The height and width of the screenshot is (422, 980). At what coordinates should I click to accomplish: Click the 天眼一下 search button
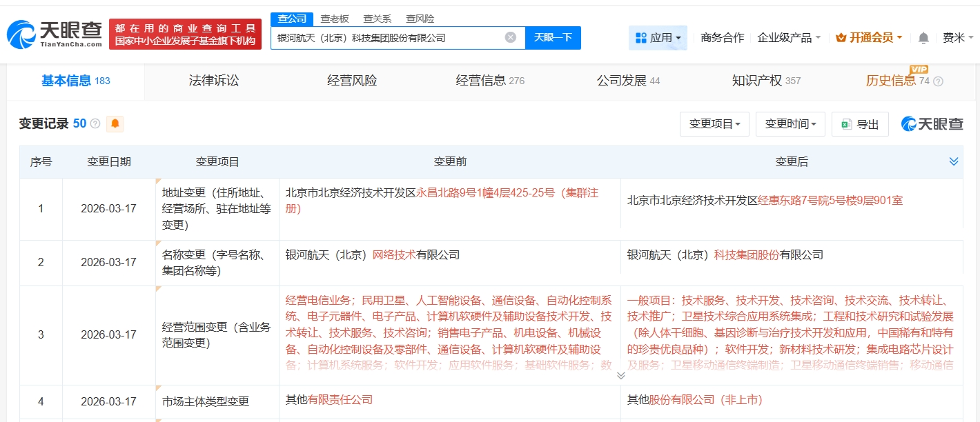[x=553, y=37]
